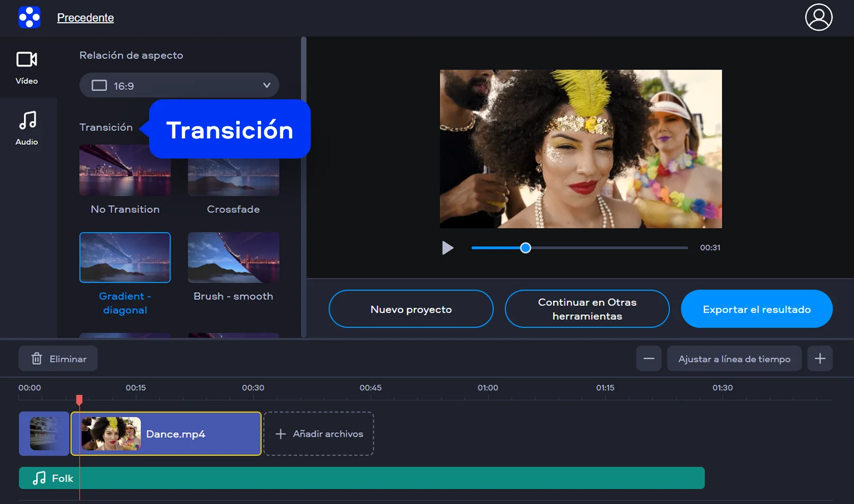Expand the 16:9 aspect ratio dropdown
The width and height of the screenshot is (854, 504).
[x=179, y=86]
